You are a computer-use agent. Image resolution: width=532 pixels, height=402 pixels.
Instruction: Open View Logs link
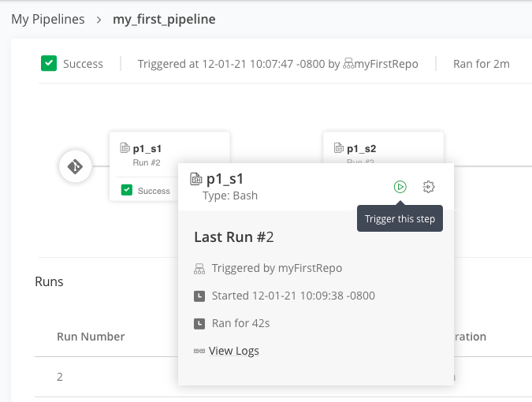(x=234, y=351)
